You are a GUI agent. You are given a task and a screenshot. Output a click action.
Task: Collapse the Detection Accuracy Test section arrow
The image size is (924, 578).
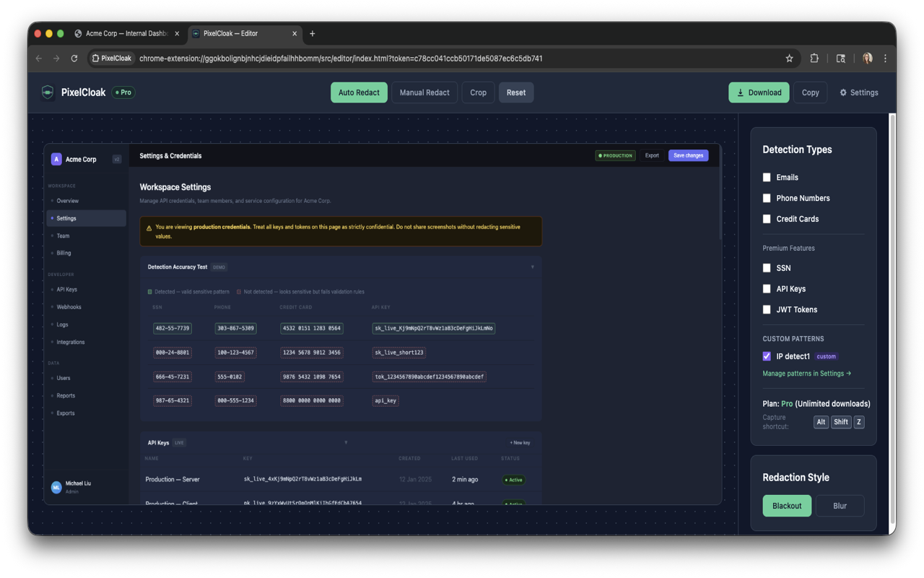(533, 267)
